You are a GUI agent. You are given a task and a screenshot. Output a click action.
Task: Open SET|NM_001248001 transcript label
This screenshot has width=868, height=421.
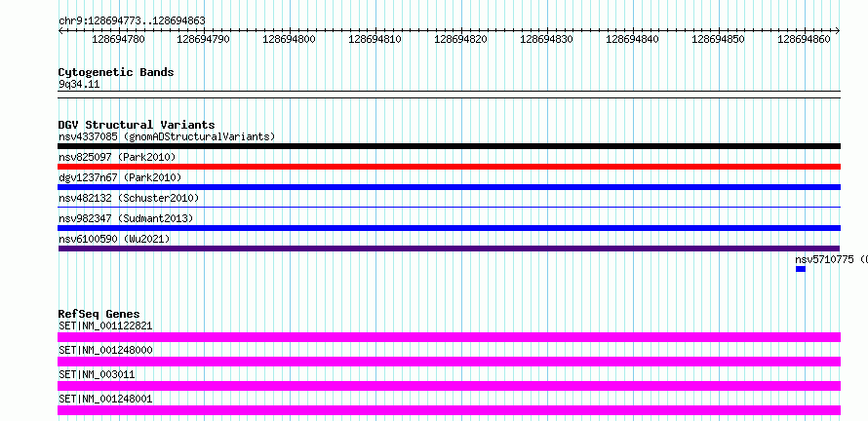[x=105, y=399]
